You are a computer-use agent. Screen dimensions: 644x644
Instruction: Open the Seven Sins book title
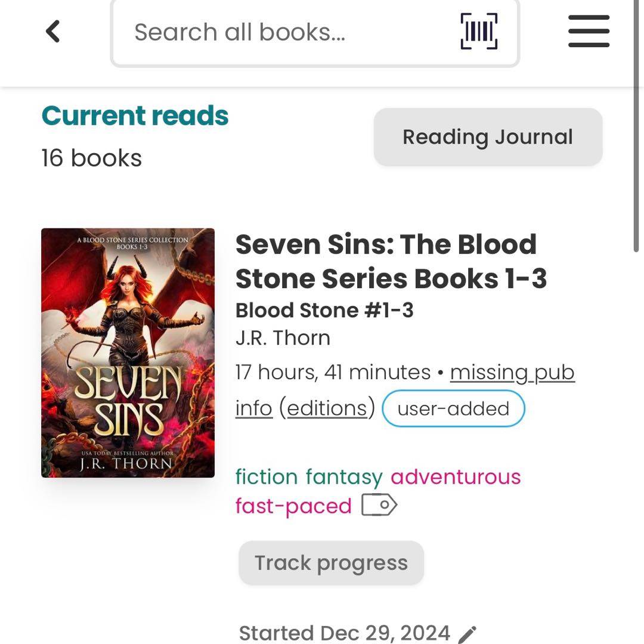[x=391, y=261]
